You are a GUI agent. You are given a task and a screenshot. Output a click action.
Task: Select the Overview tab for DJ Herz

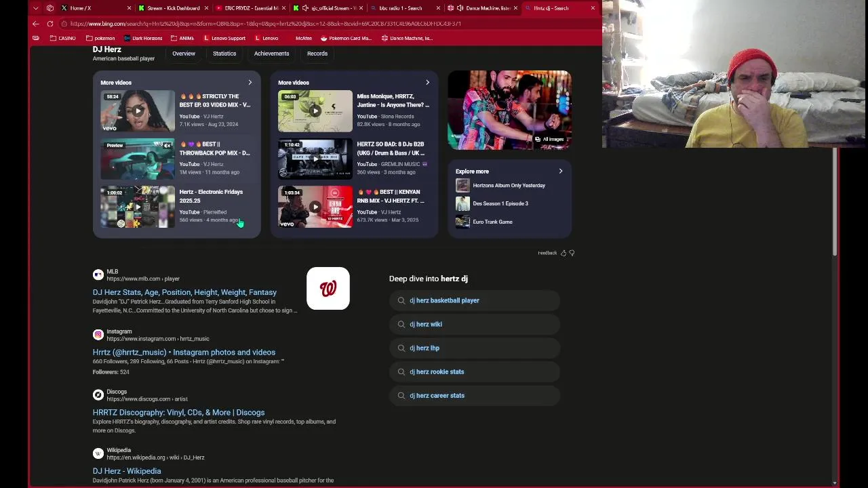click(183, 54)
